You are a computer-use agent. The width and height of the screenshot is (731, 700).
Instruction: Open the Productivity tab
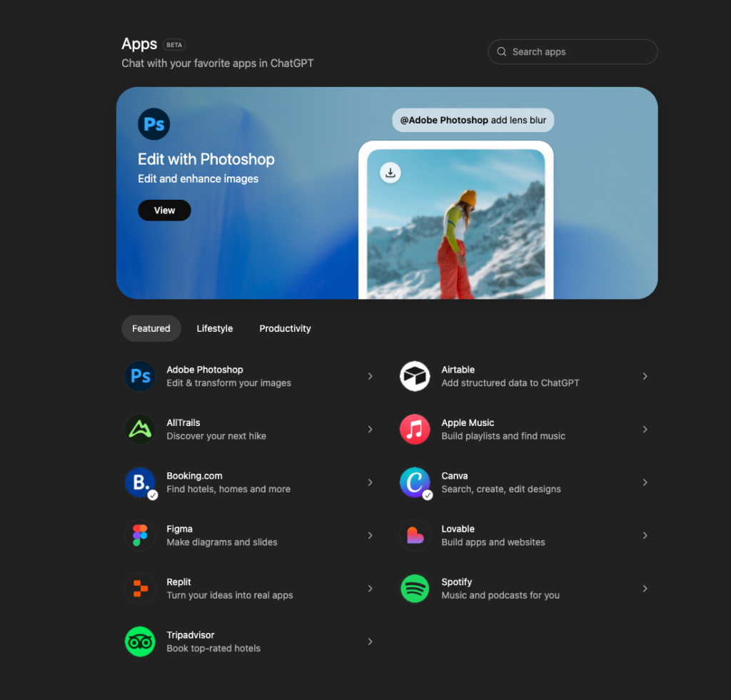click(x=285, y=328)
